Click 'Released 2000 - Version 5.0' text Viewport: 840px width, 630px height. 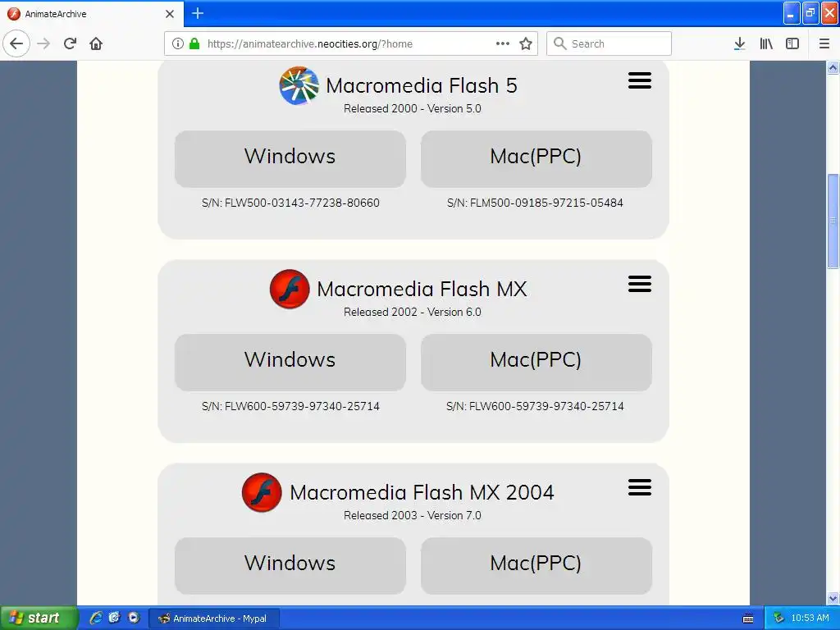pyautogui.click(x=413, y=108)
